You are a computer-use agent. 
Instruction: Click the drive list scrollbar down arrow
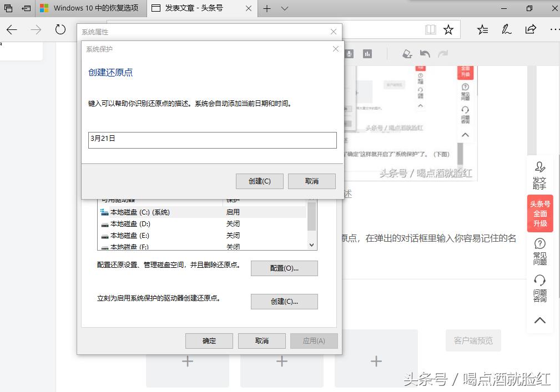(311, 245)
